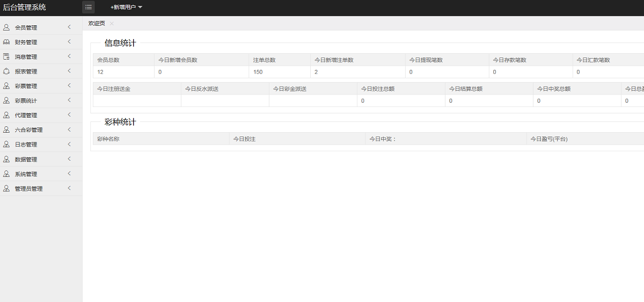Open the +新增用户 dropdown
The width and height of the screenshot is (644, 302).
[126, 8]
